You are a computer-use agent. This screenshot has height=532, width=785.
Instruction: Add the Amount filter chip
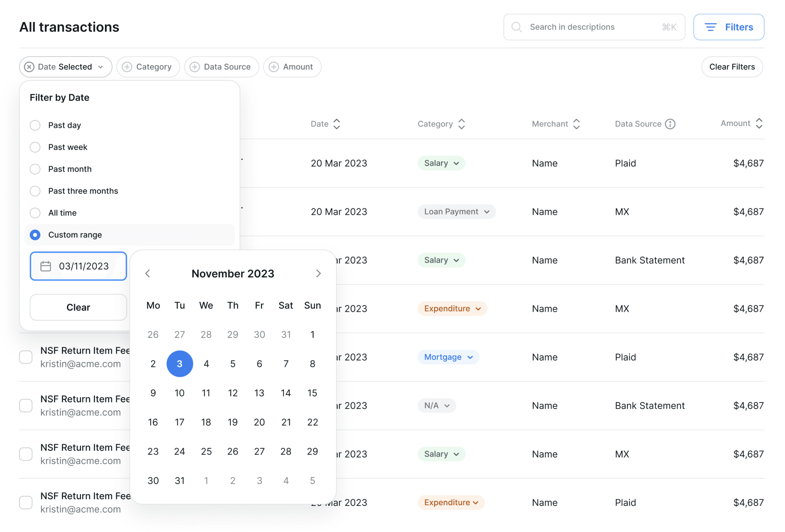pos(292,67)
